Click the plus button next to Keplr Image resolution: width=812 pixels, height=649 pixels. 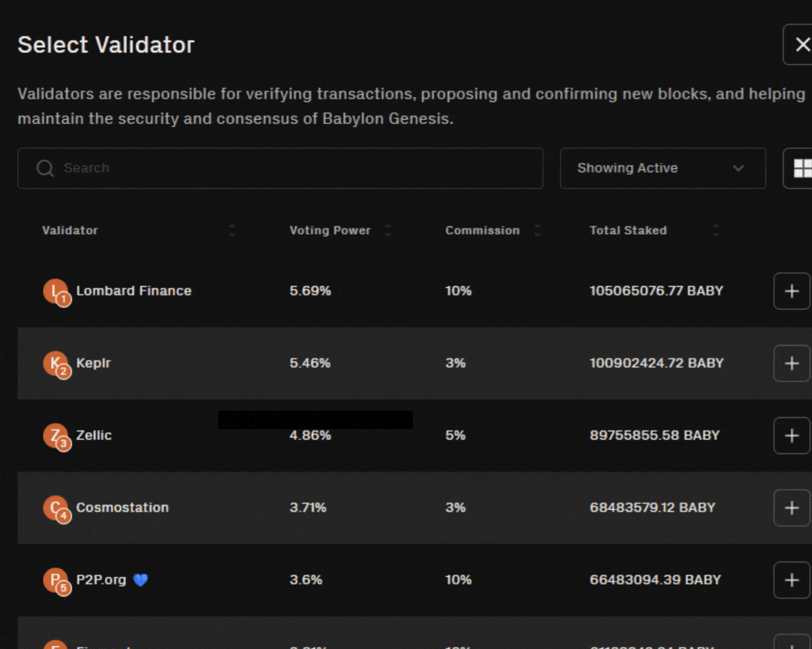click(x=791, y=363)
